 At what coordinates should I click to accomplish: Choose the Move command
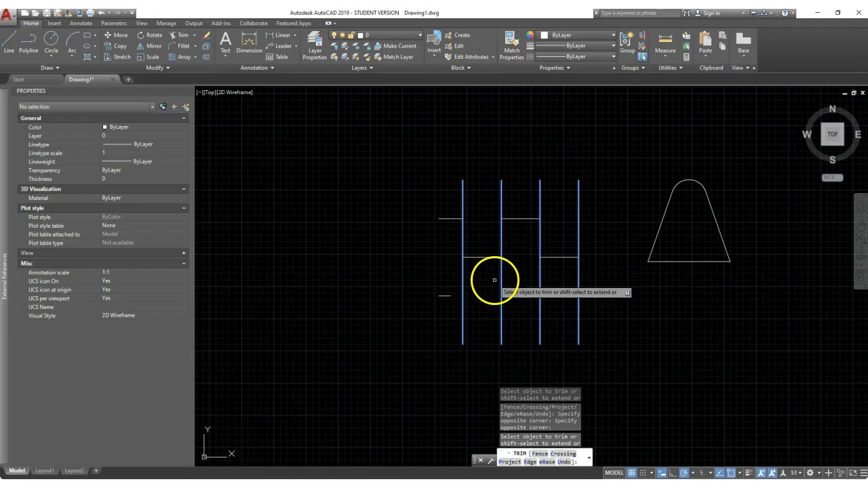[116, 35]
